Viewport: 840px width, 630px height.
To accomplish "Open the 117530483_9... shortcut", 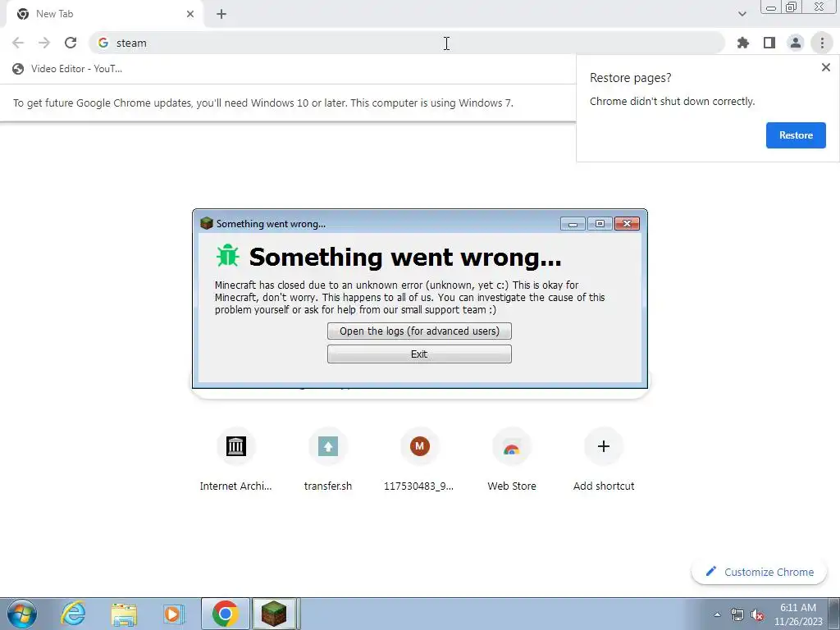I will (x=419, y=461).
